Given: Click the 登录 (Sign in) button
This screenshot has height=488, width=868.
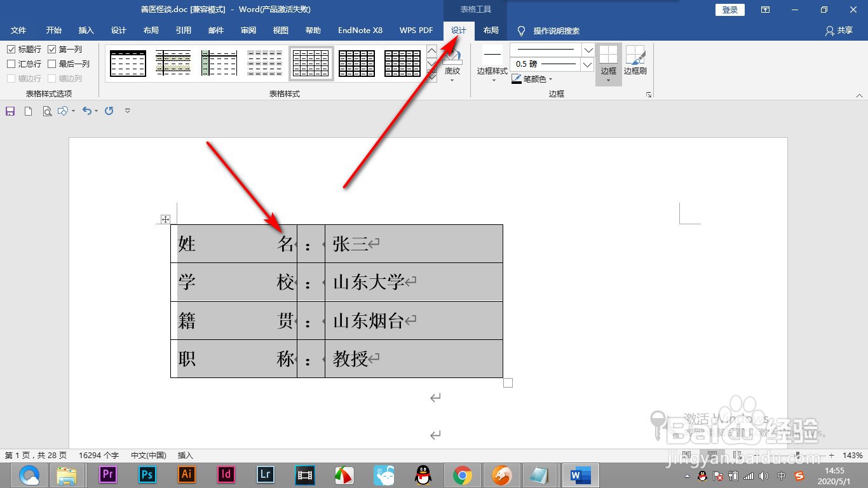Looking at the screenshot, I should [729, 10].
